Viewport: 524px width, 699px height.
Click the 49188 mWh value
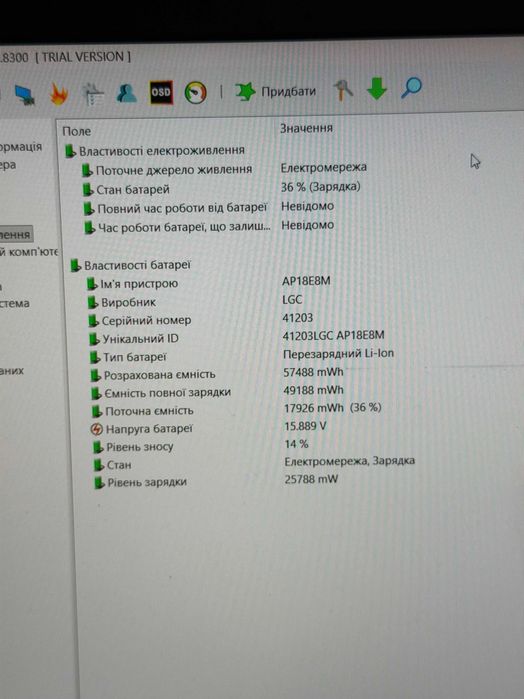coord(314,390)
